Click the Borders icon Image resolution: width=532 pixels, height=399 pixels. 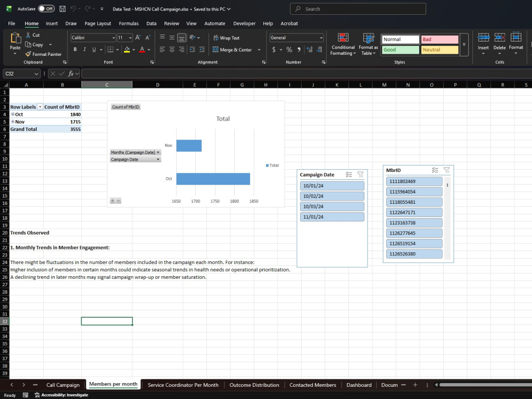click(x=110, y=49)
